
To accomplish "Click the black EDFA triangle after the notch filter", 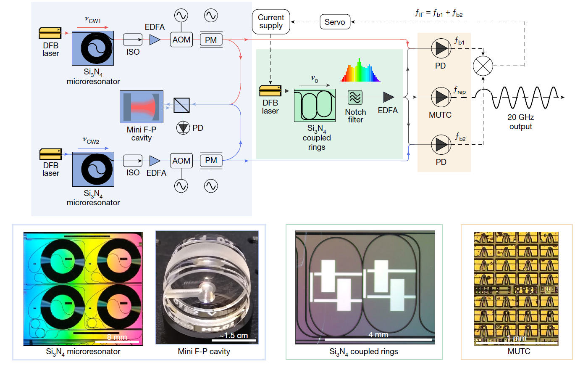I will (x=388, y=97).
